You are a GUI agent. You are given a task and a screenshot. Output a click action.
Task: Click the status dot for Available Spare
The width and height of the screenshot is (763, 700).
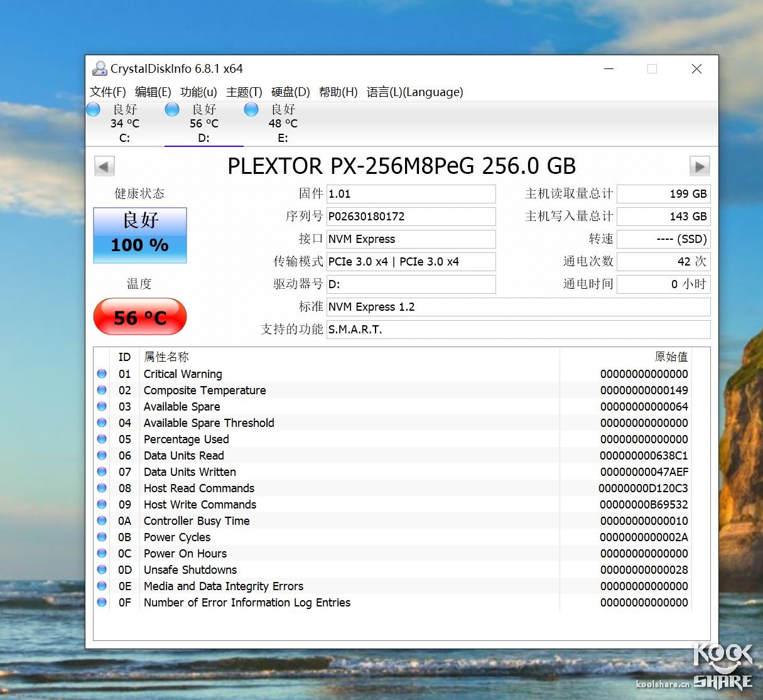[102, 406]
